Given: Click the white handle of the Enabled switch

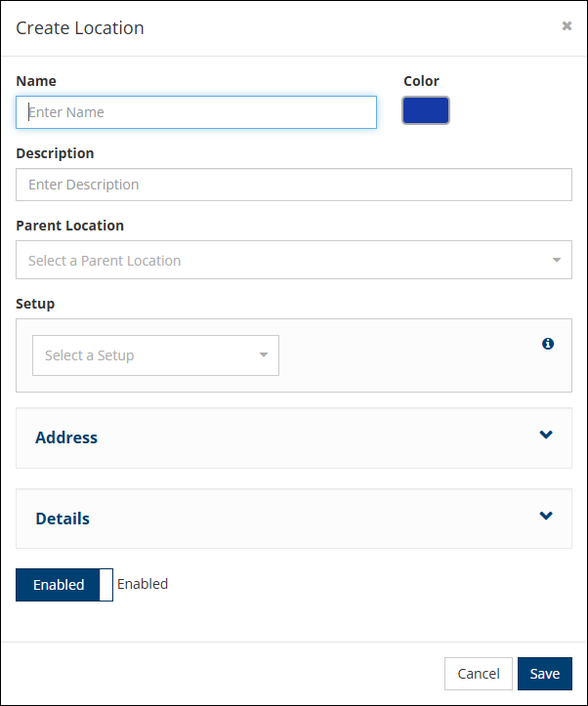Looking at the screenshot, I should [x=106, y=585].
